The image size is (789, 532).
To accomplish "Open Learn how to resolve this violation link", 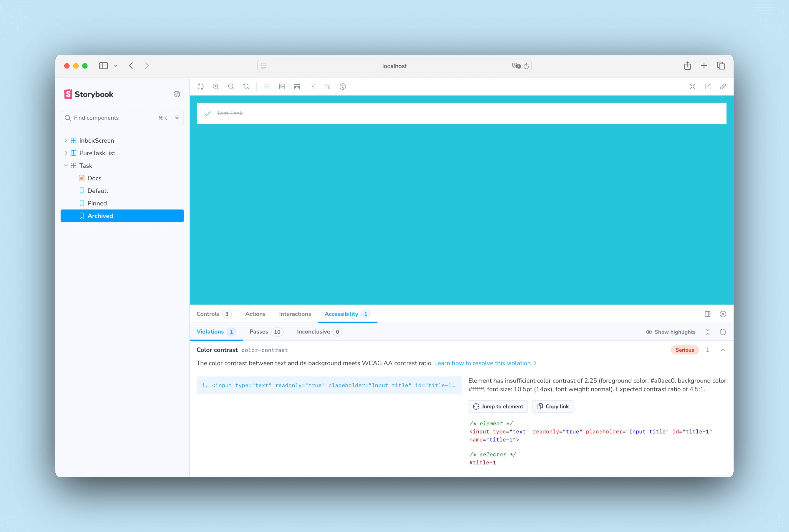I will point(482,363).
